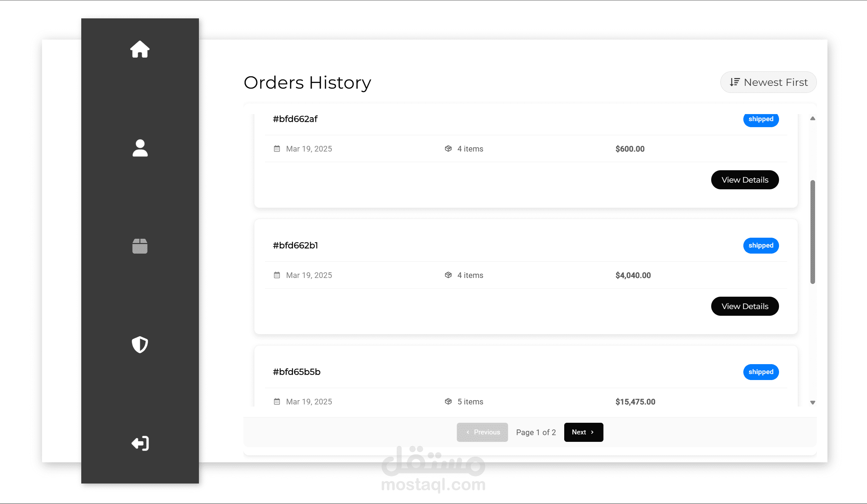Click the scrollbar down arrow in orders list

click(813, 403)
